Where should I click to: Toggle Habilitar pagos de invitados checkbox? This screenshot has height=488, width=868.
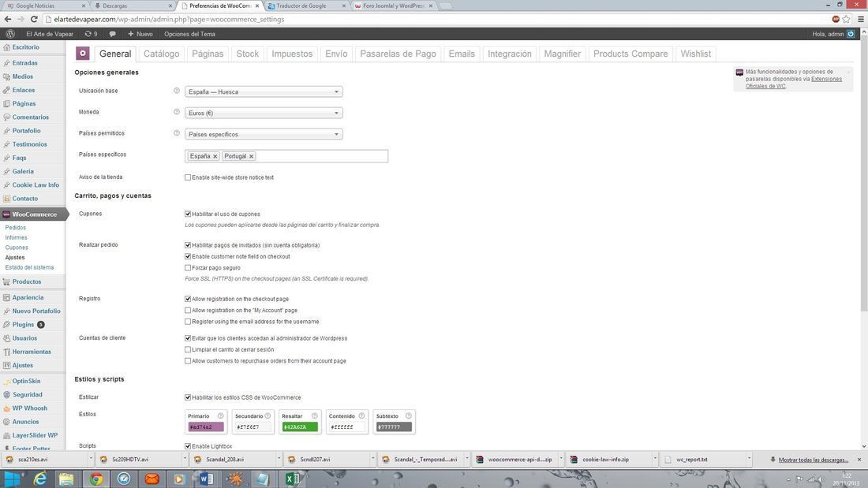click(x=188, y=245)
